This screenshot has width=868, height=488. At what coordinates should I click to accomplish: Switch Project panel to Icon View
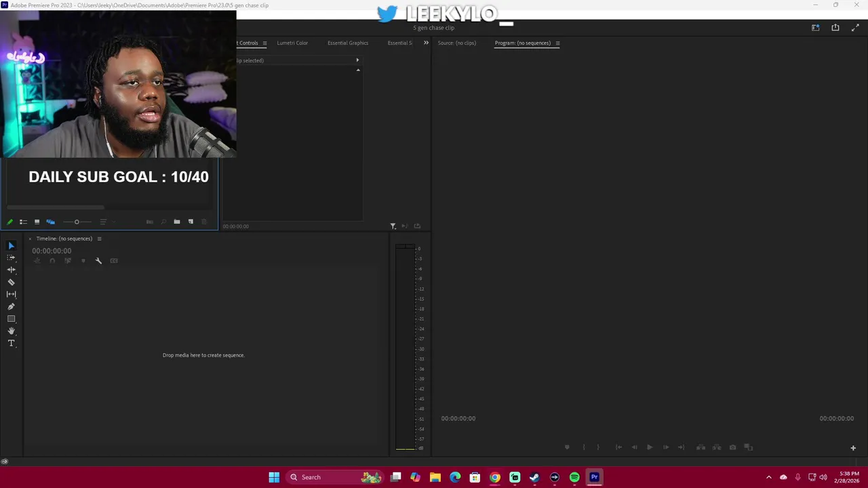pyautogui.click(x=37, y=222)
